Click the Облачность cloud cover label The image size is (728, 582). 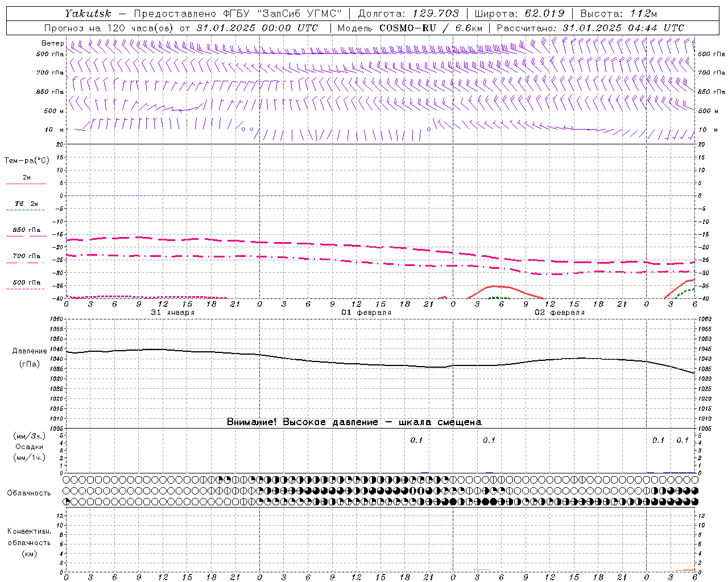[x=29, y=493]
